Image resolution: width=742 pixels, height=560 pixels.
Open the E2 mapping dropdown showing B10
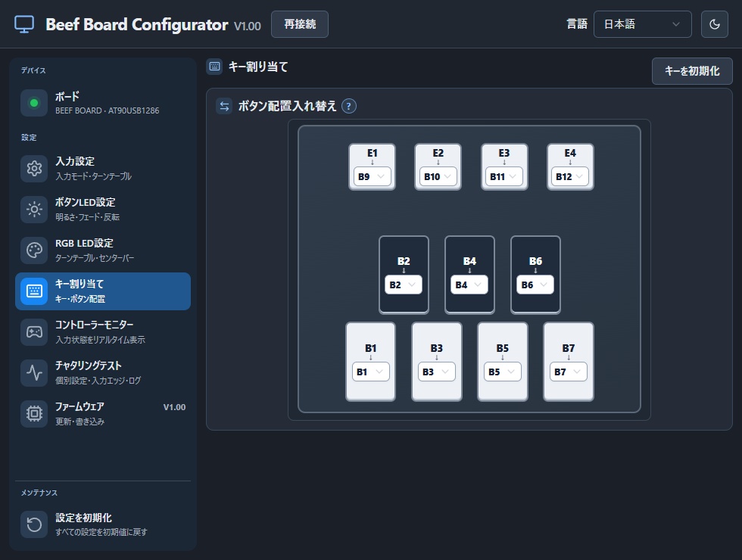coord(438,176)
